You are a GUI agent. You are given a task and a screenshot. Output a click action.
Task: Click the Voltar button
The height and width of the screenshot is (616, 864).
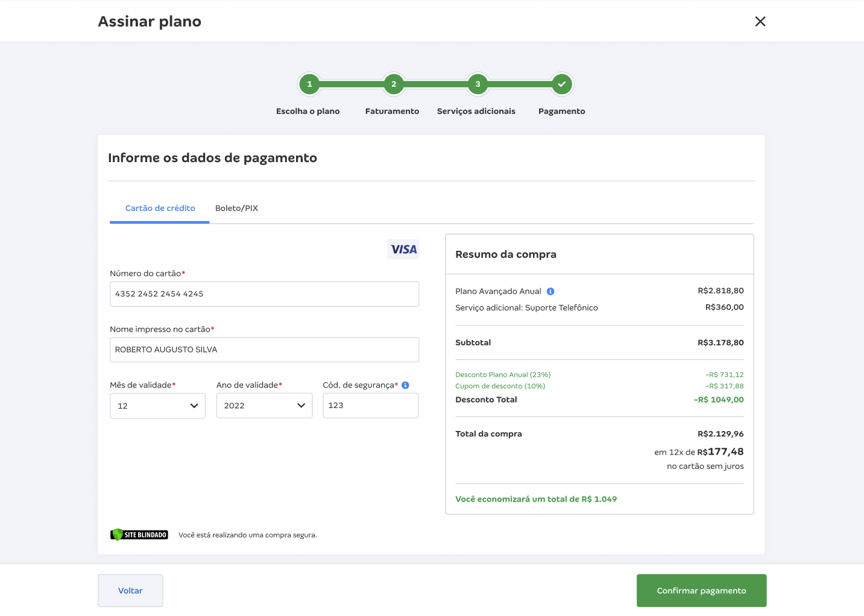click(130, 591)
